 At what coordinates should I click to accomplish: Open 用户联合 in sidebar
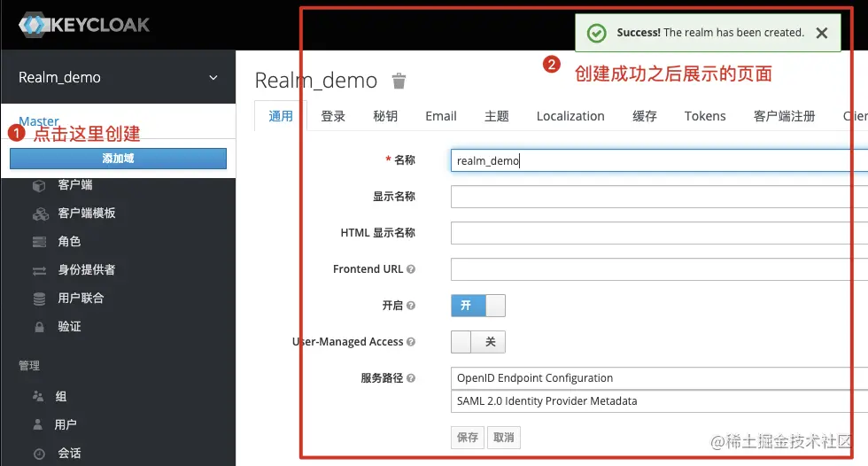81,298
